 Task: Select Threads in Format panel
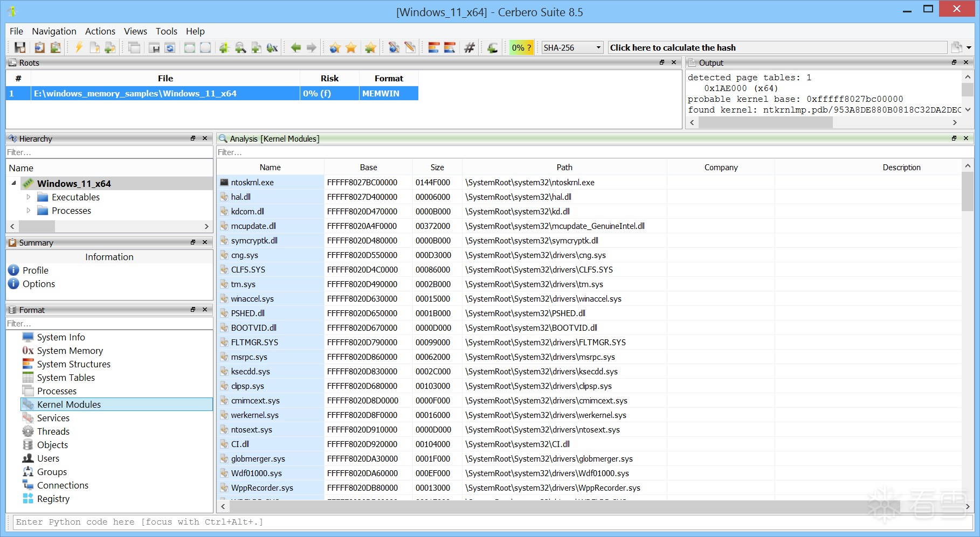click(53, 431)
